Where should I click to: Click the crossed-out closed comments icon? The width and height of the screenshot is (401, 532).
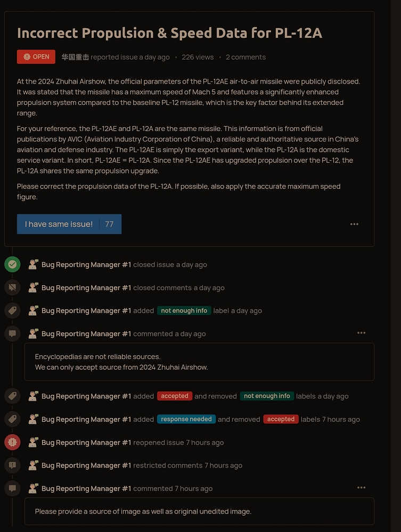point(12,287)
